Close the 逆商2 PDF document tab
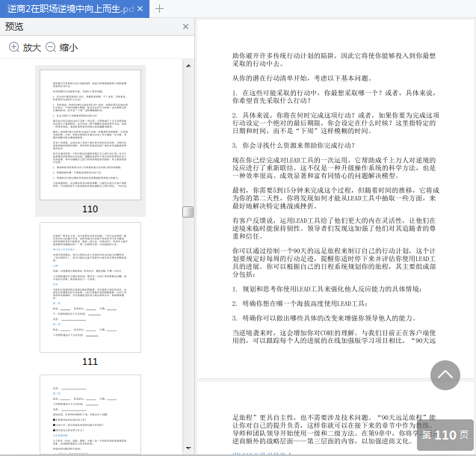 click(x=140, y=9)
